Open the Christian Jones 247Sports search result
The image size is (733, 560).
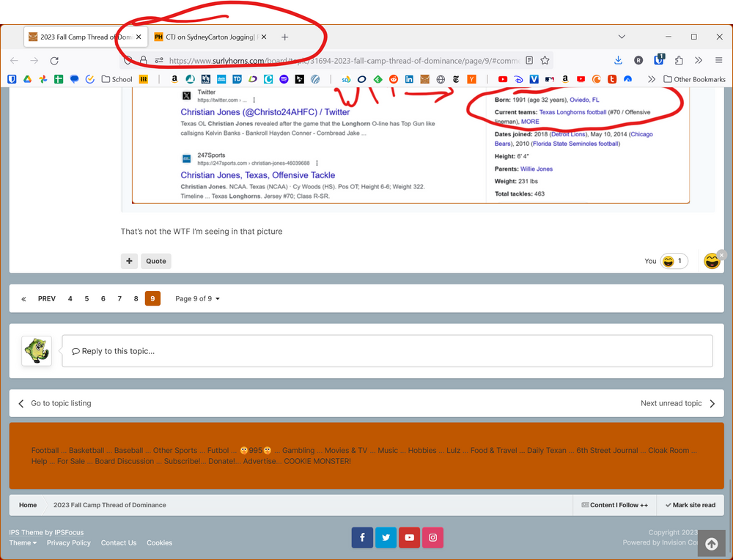coord(257,175)
